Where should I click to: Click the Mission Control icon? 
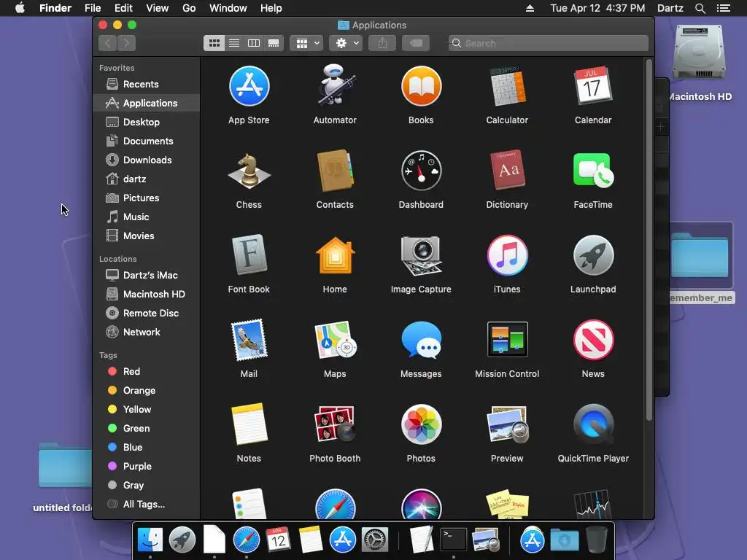507,340
